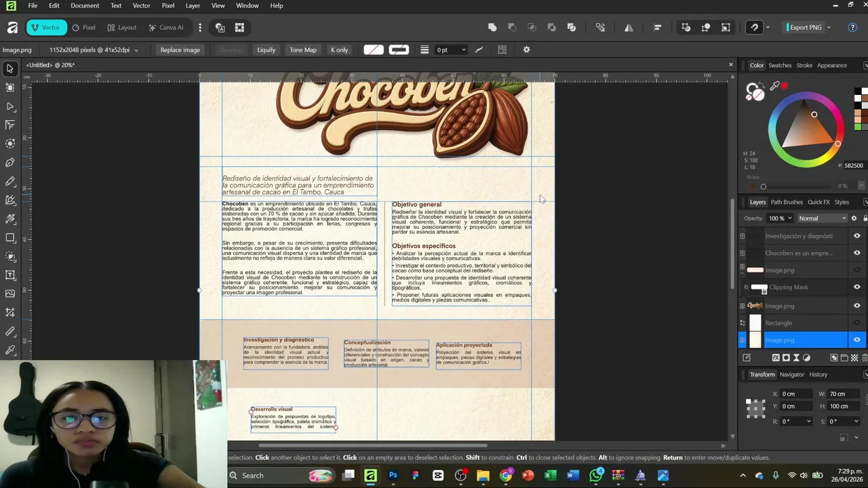Click the Tone Map button

(303, 50)
